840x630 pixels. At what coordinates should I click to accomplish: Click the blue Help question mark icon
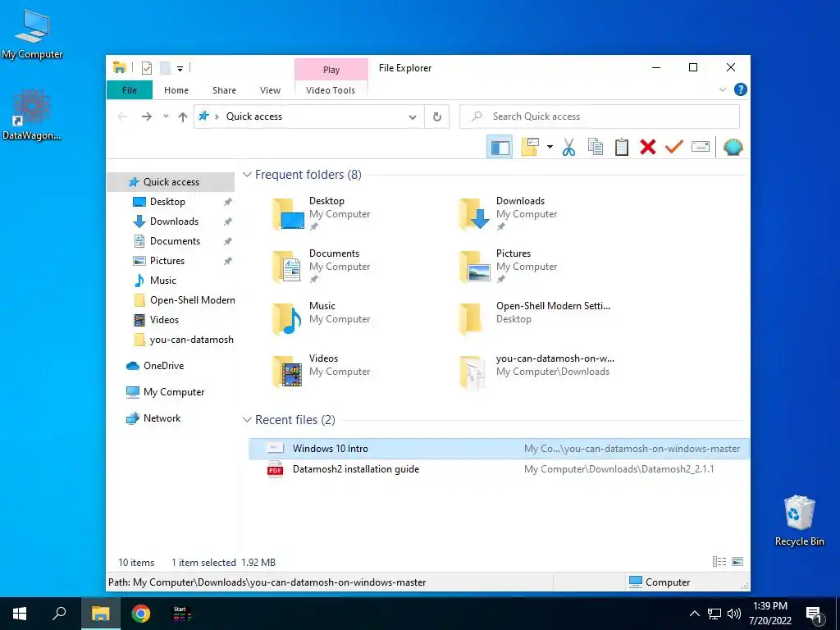pyautogui.click(x=741, y=89)
